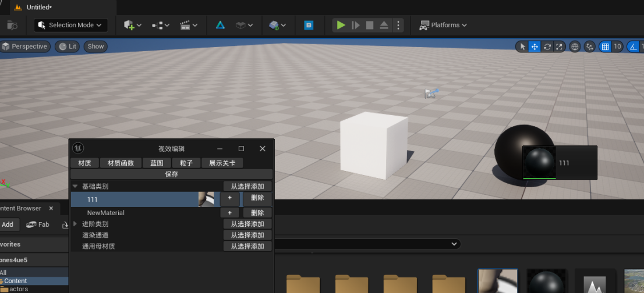Collapse the 基础类别 category

(x=75, y=187)
